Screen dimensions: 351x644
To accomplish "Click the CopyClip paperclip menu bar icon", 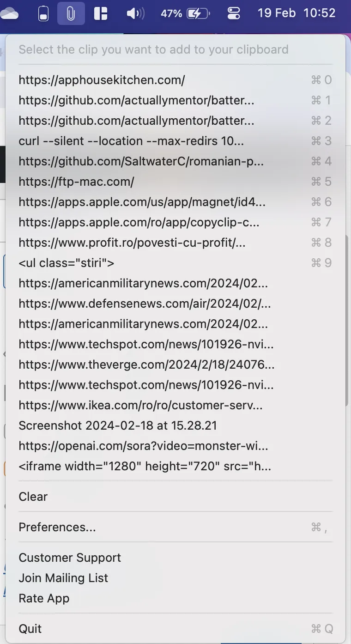I will (71, 13).
